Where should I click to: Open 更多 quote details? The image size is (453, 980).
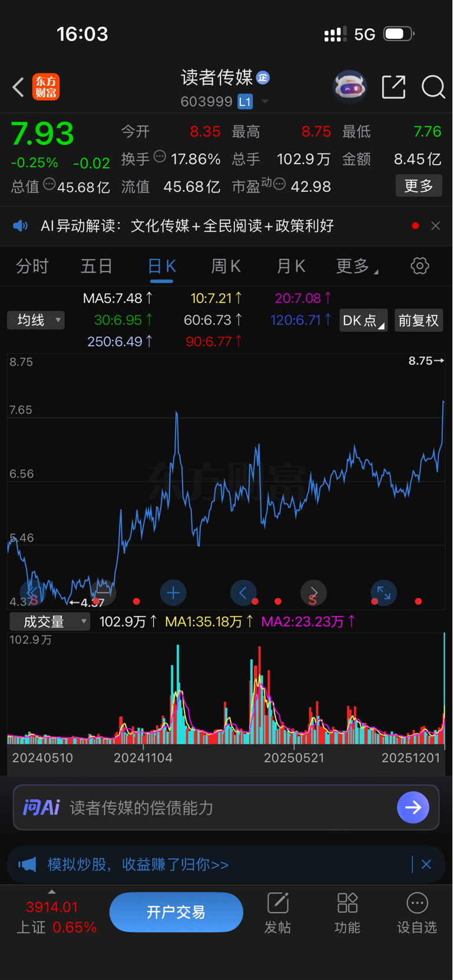419,186
